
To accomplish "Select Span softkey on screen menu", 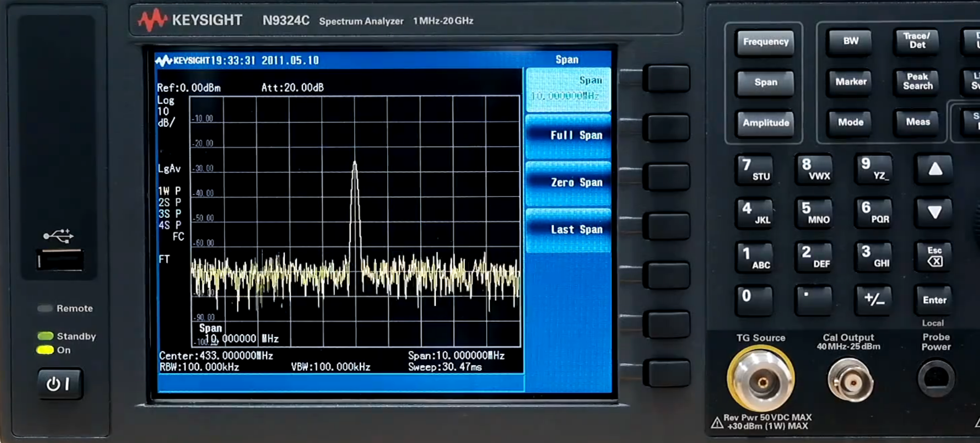I will [568, 89].
